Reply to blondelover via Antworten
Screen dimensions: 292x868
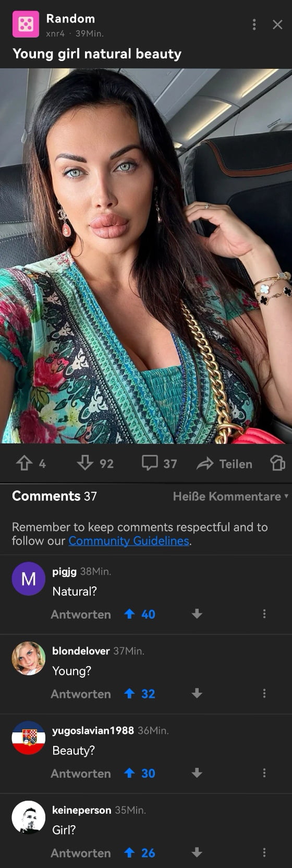(81, 694)
